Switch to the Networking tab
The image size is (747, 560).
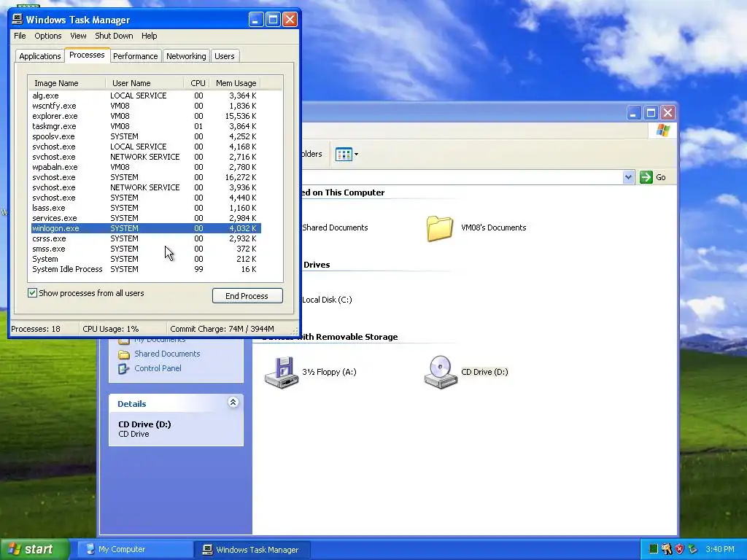[x=186, y=56]
